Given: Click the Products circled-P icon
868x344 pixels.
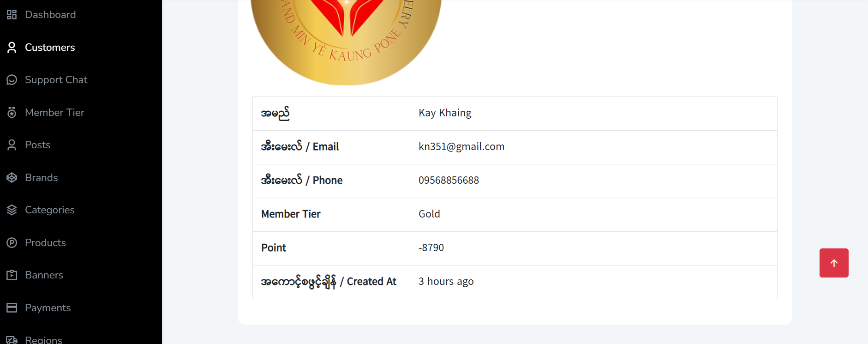Looking at the screenshot, I should pyautogui.click(x=12, y=243).
